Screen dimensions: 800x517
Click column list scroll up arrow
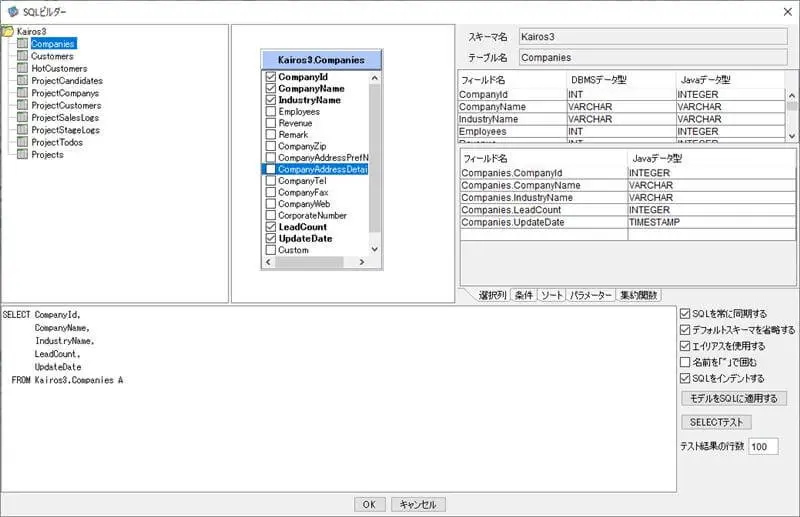[x=374, y=78]
